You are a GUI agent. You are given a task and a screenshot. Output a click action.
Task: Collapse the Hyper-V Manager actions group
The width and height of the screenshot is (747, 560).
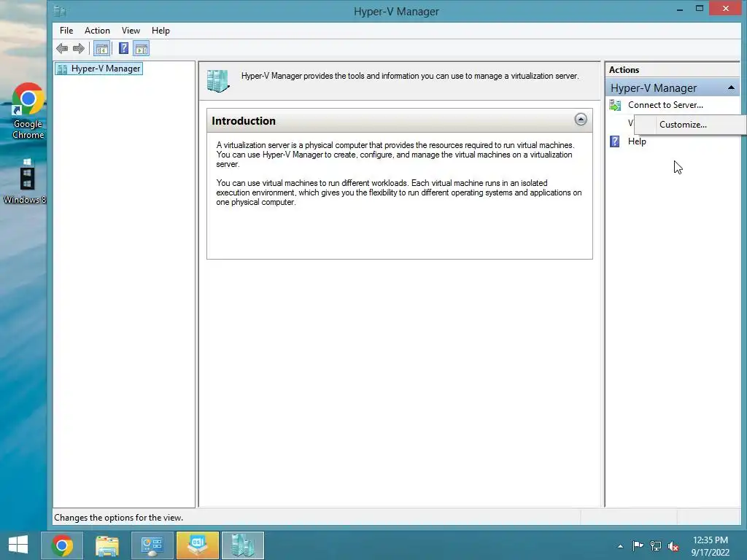click(731, 87)
